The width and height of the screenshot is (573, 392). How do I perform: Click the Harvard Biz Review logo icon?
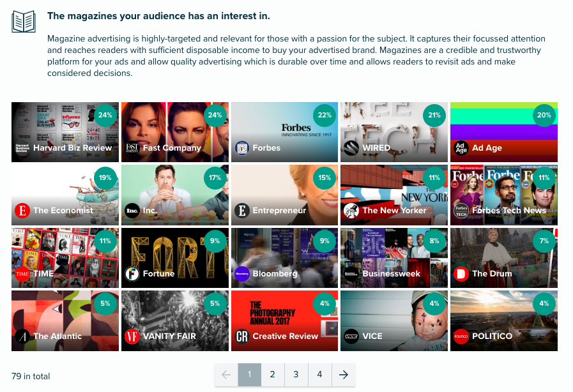pyautogui.click(x=22, y=148)
